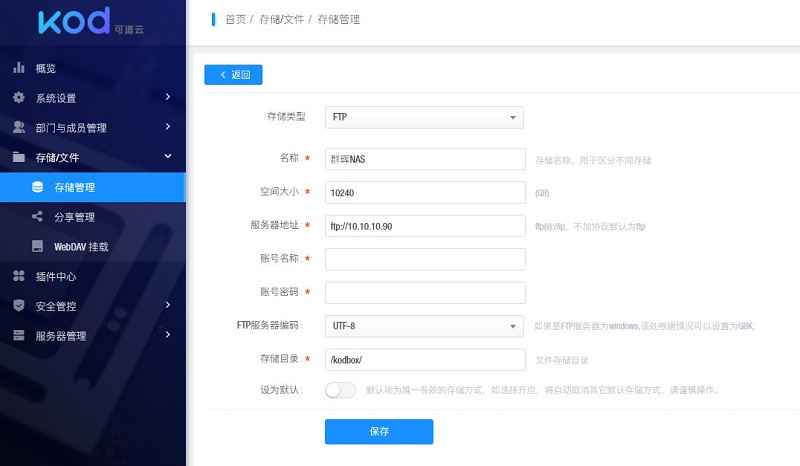Open WebDAV 挂载 menu item

(81, 246)
